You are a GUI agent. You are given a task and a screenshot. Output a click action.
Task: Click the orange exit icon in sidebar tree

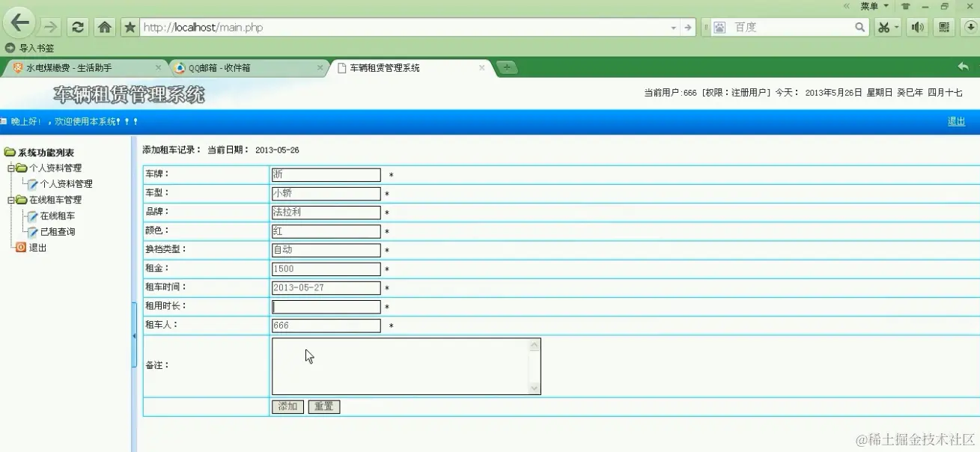21,248
